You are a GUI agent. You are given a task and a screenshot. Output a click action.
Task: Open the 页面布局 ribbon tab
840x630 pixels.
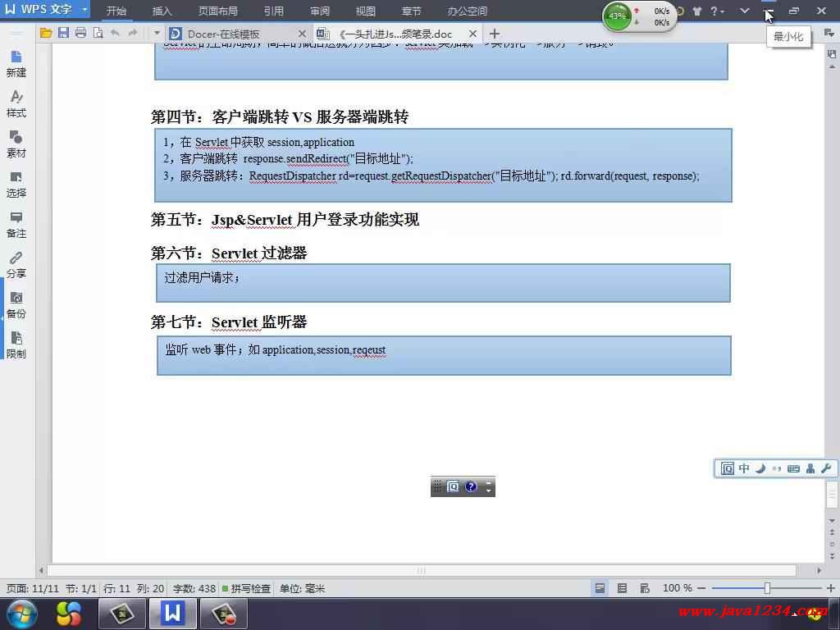click(217, 11)
